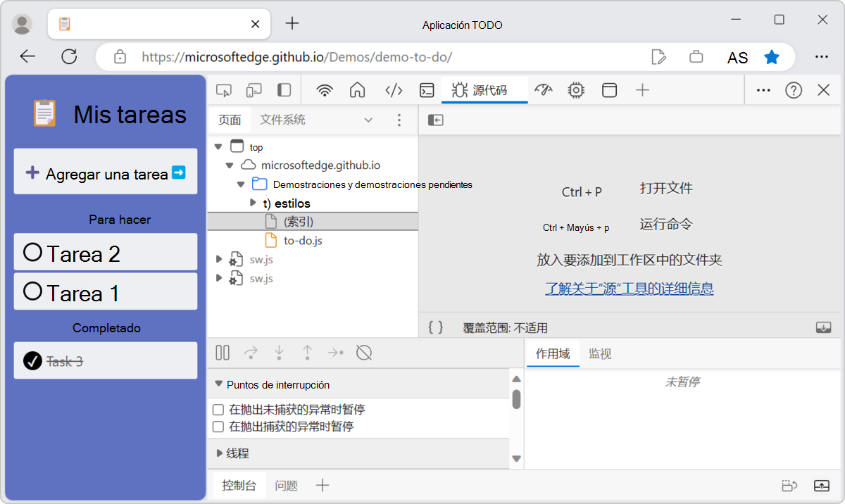Open DevTools settings gear
Viewport: 845px width, 504px height.
pos(575,90)
